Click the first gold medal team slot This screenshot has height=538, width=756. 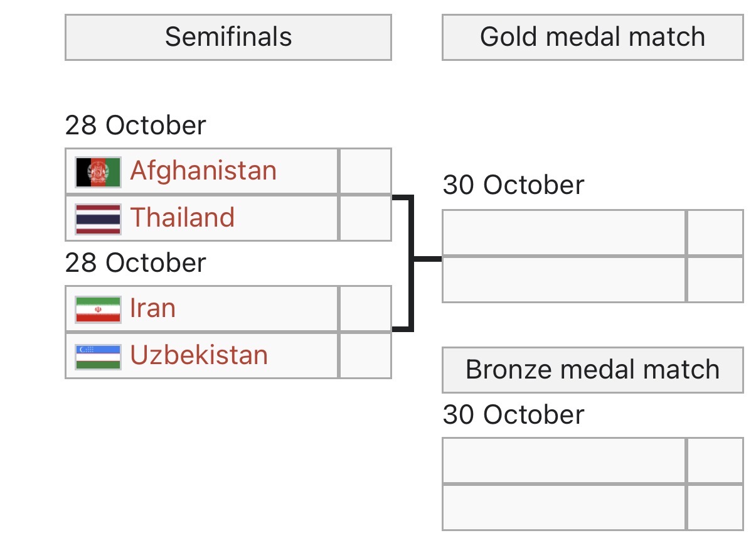564,233
